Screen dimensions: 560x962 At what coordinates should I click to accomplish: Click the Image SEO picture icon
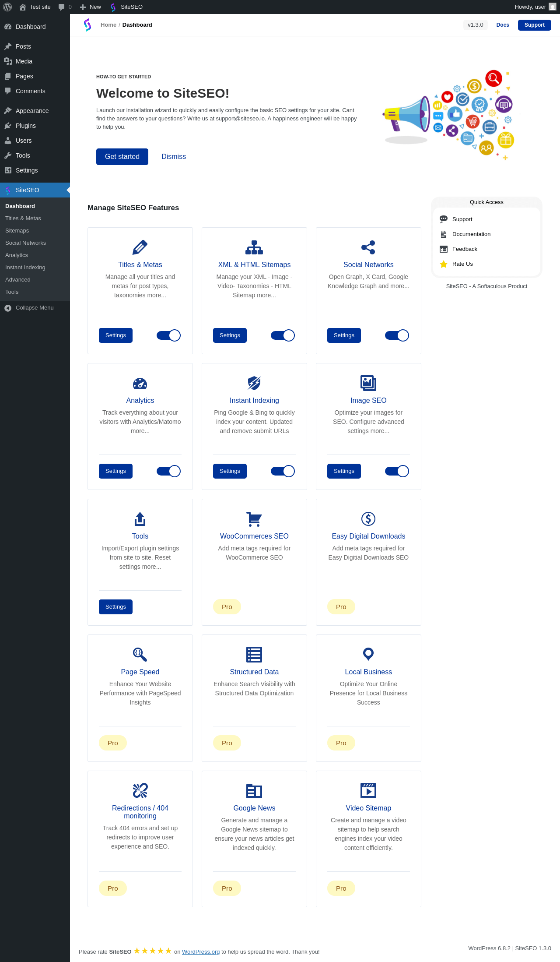click(368, 383)
